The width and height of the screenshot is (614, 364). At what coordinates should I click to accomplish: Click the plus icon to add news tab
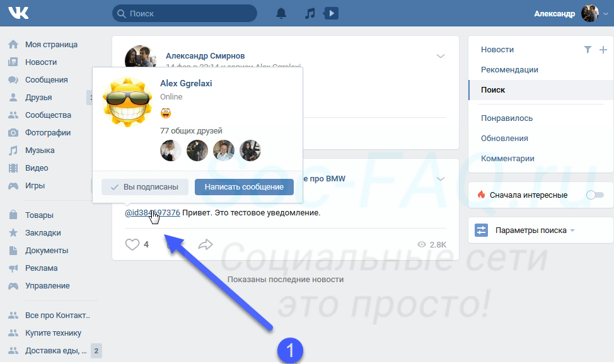[603, 50]
